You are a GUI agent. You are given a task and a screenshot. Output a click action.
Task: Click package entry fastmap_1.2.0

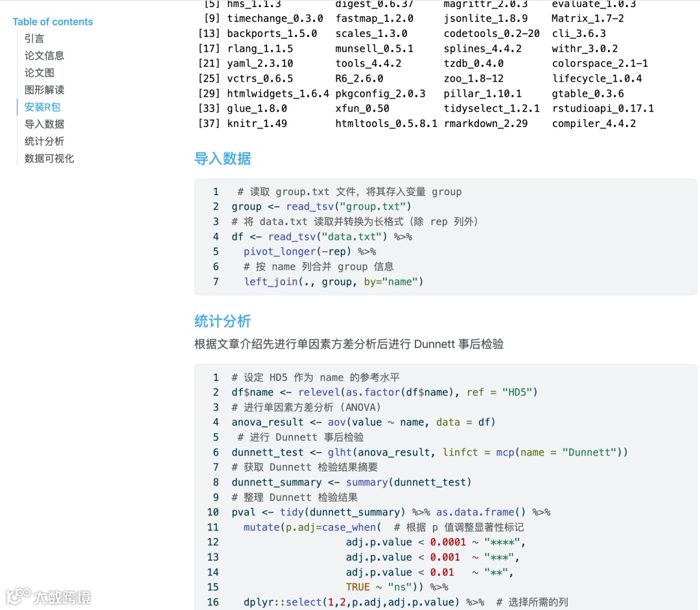(374, 18)
